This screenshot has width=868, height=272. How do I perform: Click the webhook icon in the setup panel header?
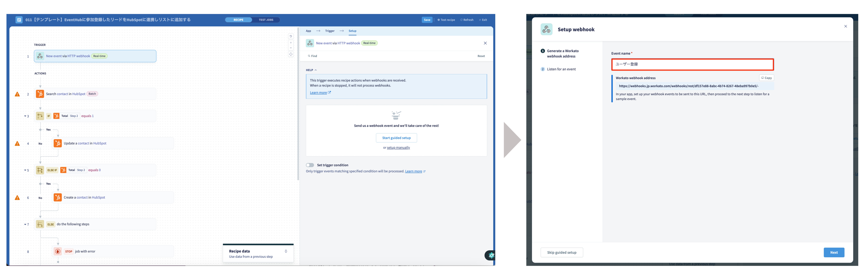click(x=310, y=43)
